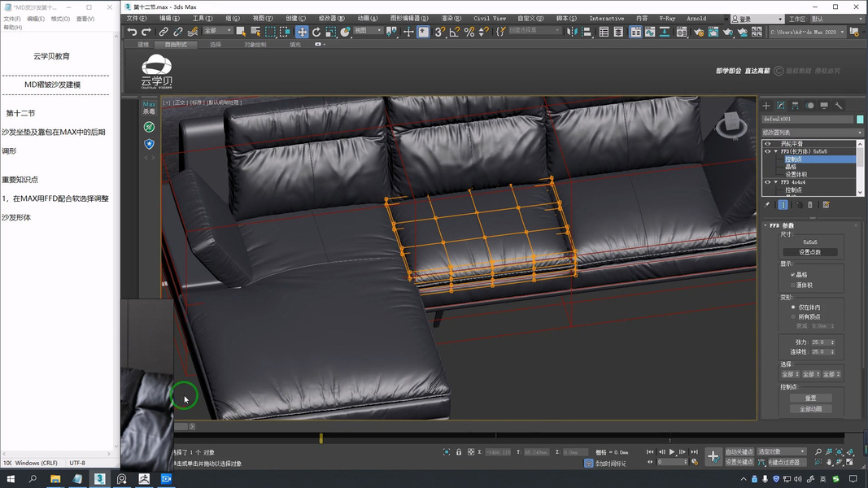The width and height of the screenshot is (868, 488).
Task: Click the Redo arrow in the toolbar
Action: click(x=146, y=32)
